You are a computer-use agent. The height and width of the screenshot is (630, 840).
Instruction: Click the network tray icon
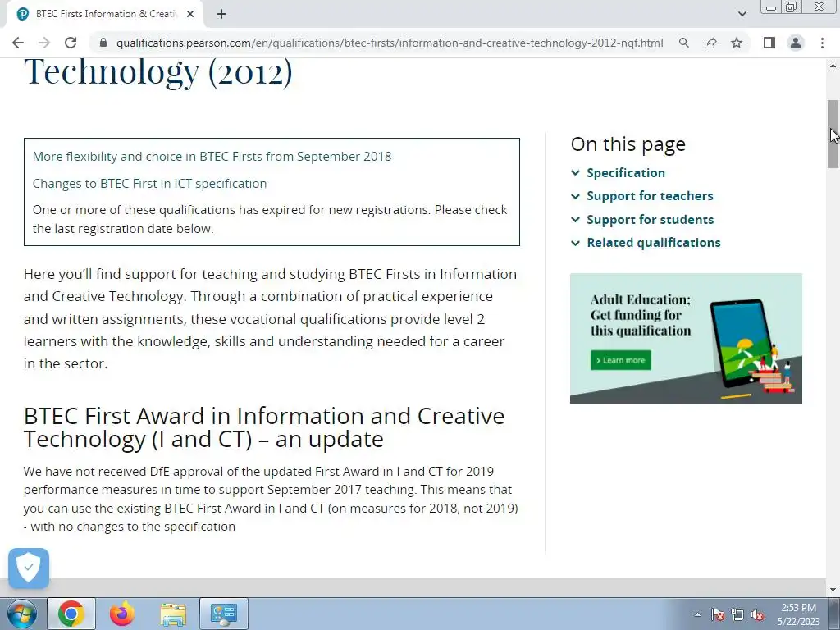click(x=737, y=614)
